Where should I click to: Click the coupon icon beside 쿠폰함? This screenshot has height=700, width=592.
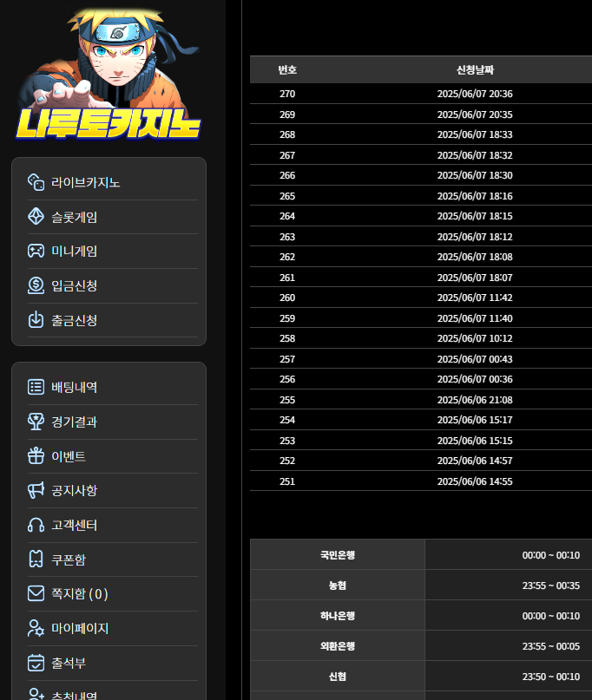[36, 559]
